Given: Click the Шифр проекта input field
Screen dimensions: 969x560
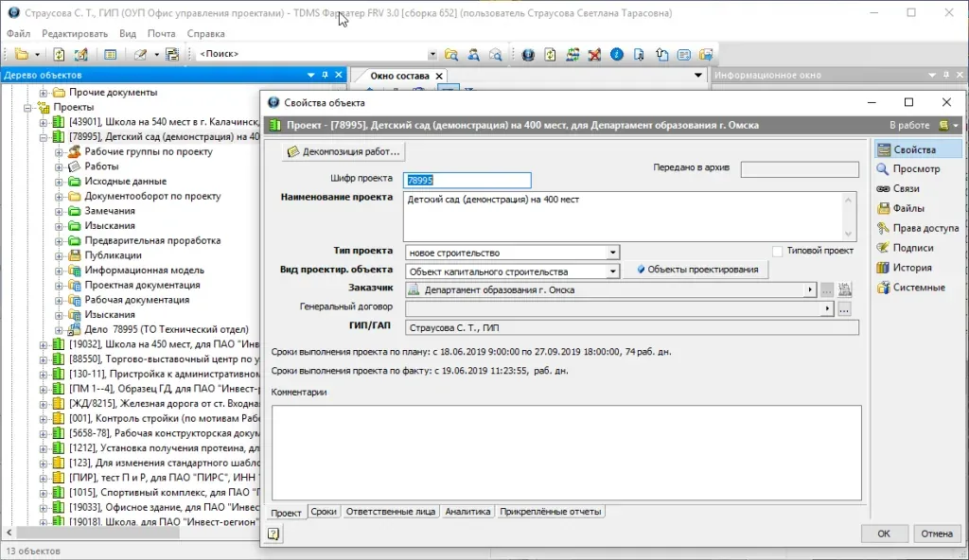Looking at the screenshot, I should pos(467,180).
